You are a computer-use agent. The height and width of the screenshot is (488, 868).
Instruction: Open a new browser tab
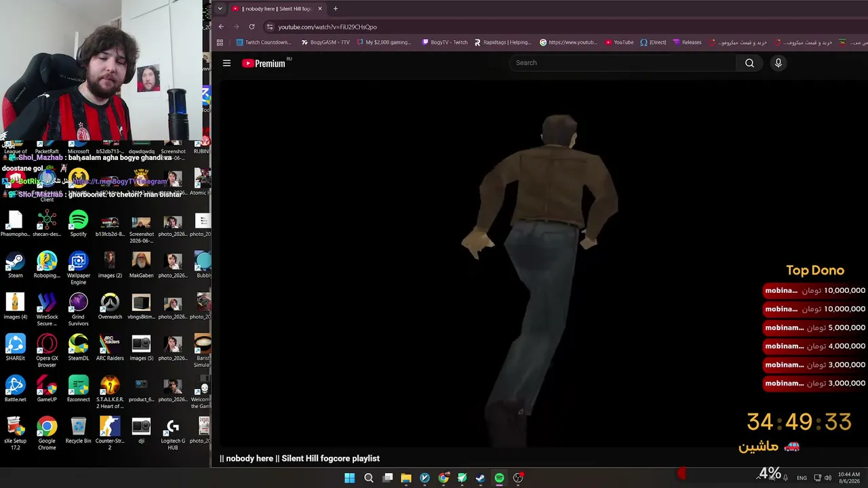click(x=335, y=9)
